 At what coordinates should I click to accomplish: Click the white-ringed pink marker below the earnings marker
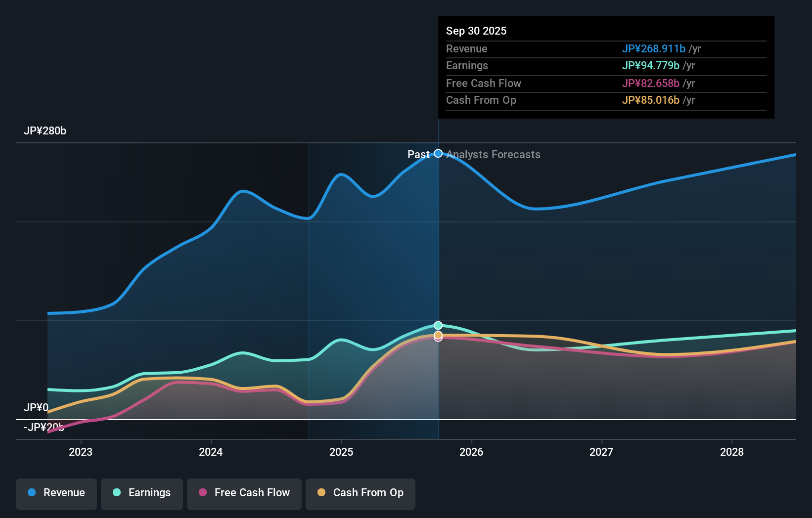point(438,339)
